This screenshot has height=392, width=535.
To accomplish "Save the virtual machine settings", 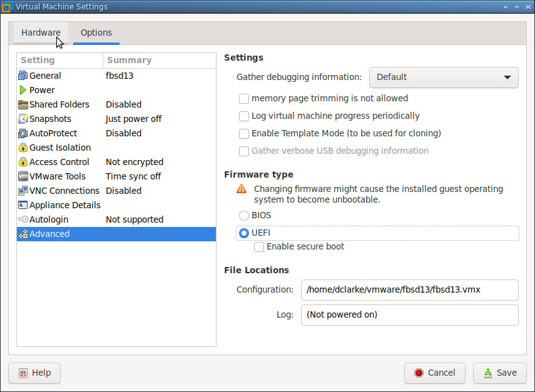I will coord(500,373).
